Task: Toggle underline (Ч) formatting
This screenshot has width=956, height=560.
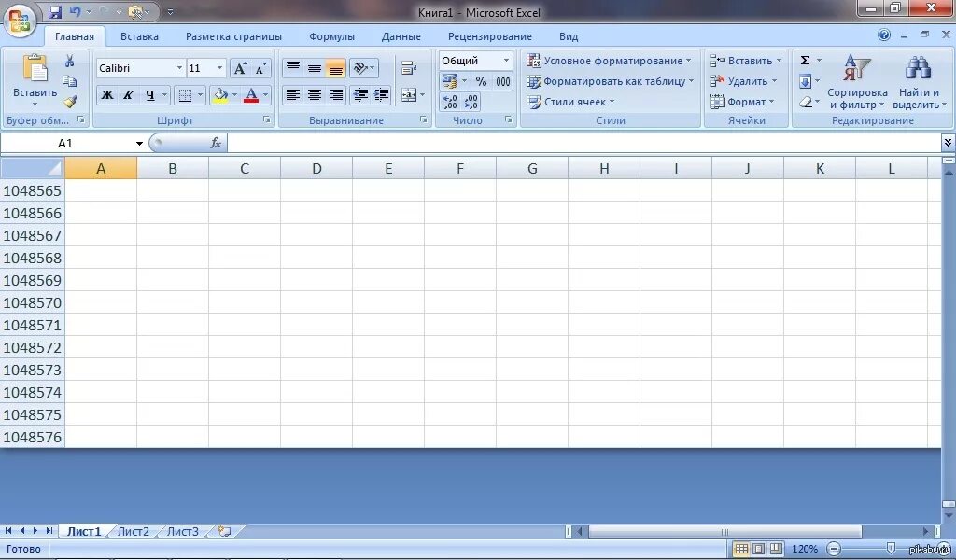Action: click(149, 94)
